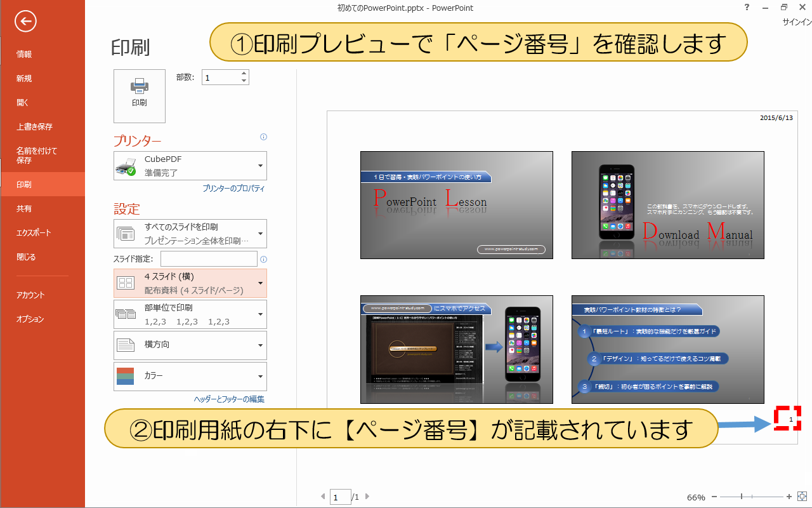Select 開く in the backstage menu
Screen dimensions: 812x508
[43, 103]
